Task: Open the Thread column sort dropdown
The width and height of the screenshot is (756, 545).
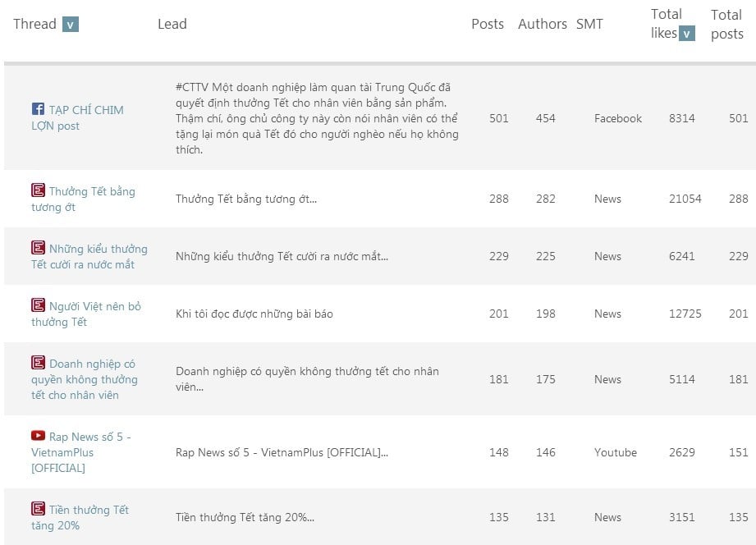Action: (71, 24)
